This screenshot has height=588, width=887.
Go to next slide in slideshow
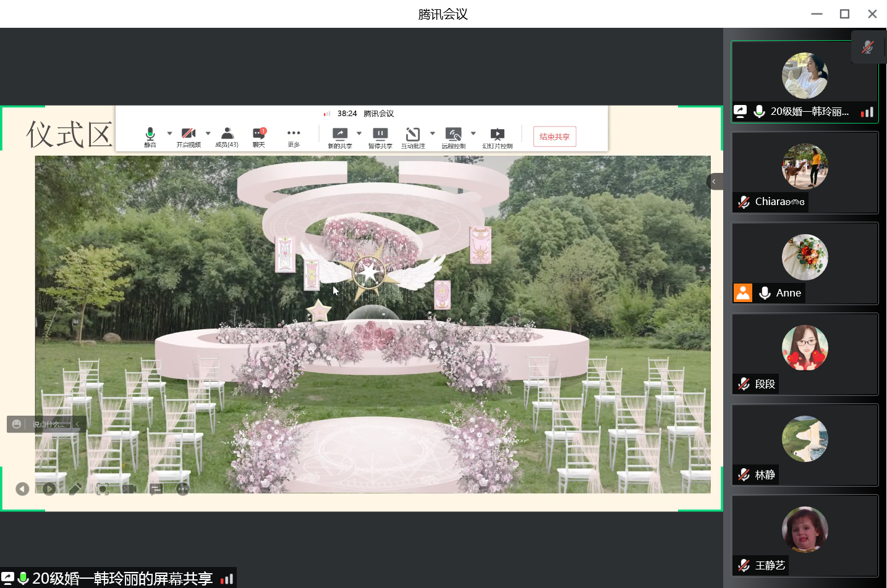coord(49,489)
